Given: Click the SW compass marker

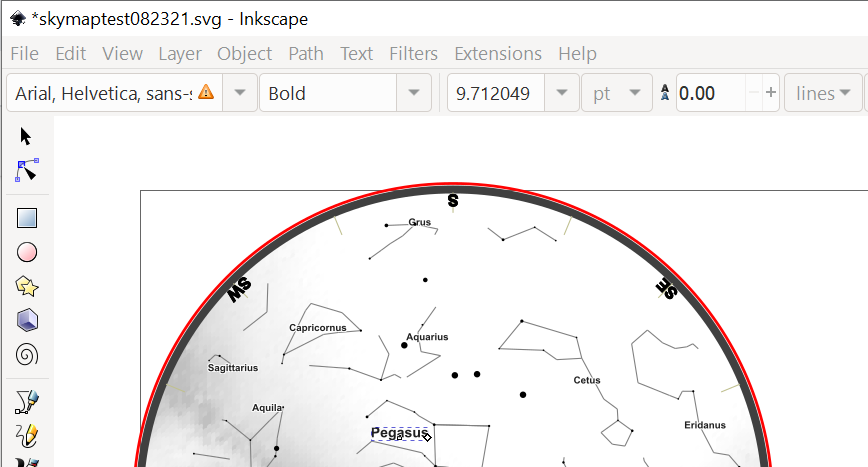Looking at the screenshot, I should click(x=240, y=289).
